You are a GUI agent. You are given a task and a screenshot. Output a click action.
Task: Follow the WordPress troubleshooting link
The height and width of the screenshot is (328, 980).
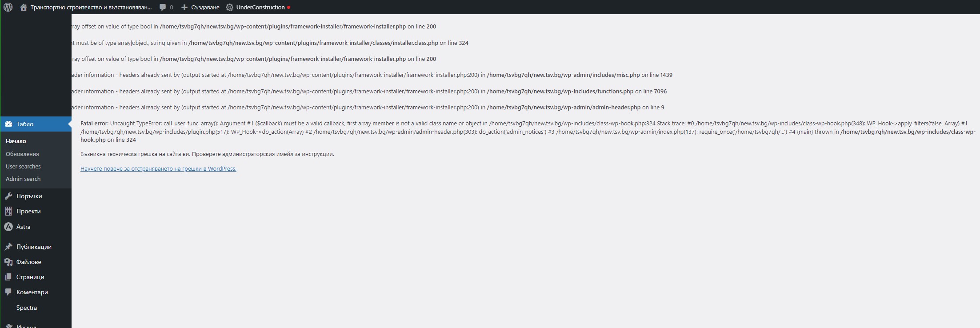(x=158, y=168)
